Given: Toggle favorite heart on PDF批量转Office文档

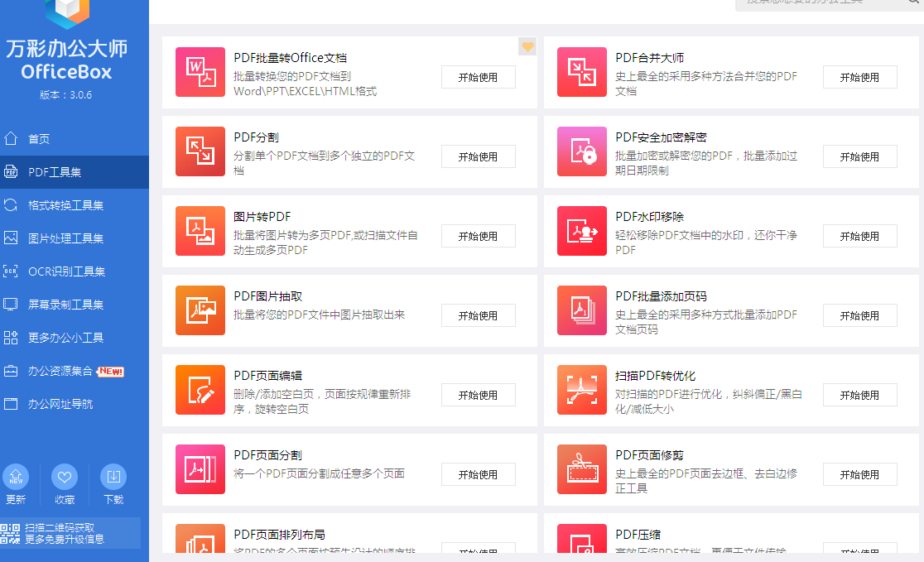Looking at the screenshot, I should [x=527, y=46].
